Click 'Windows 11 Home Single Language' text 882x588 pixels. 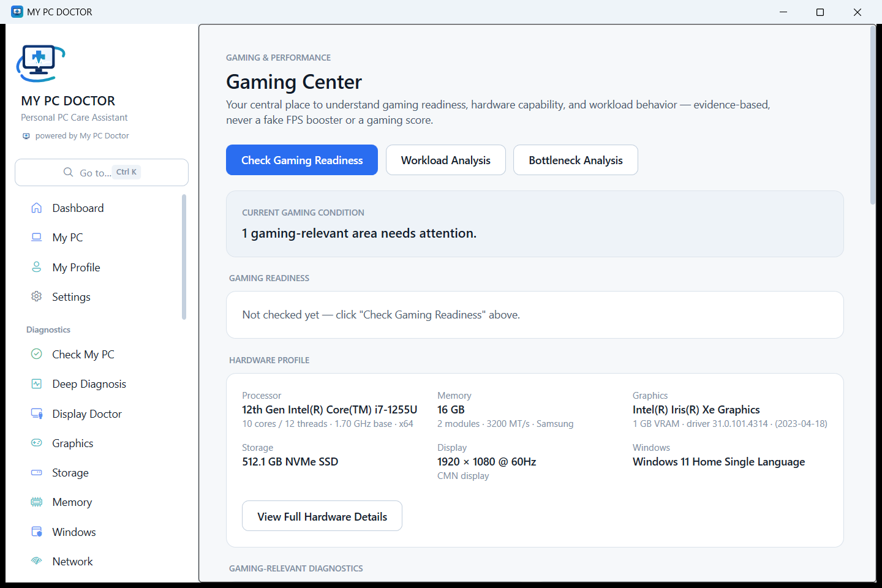(x=719, y=462)
